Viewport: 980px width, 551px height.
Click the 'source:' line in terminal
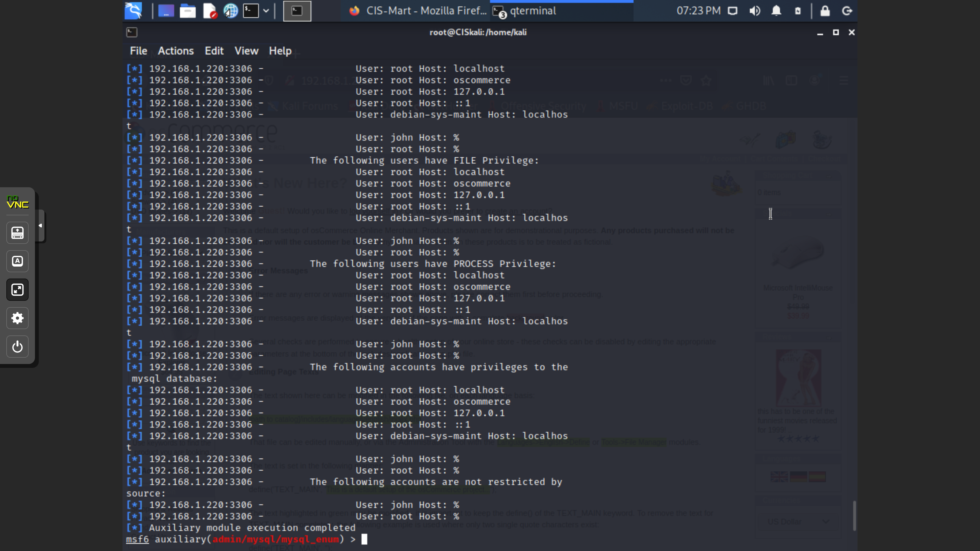pyautogui.click(x=146, y=494)
